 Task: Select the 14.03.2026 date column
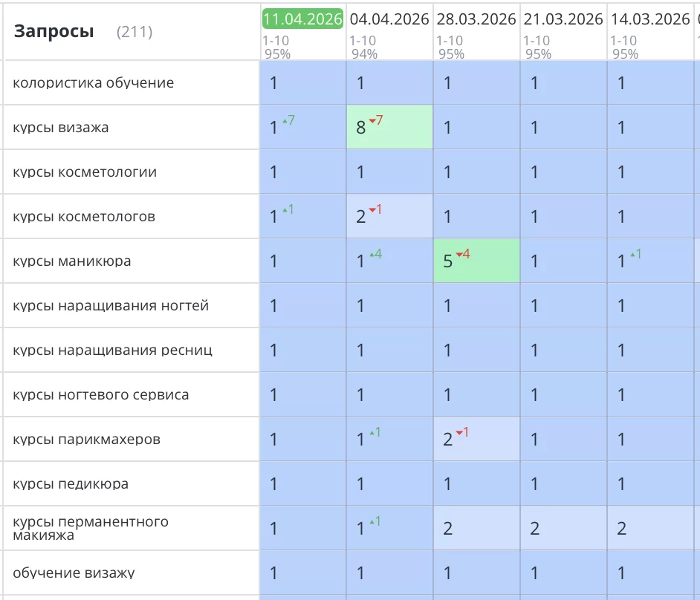point(649,19)
